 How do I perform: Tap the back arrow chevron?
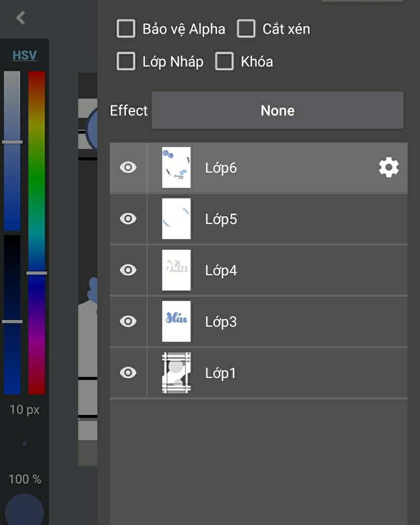pos(21,18)
